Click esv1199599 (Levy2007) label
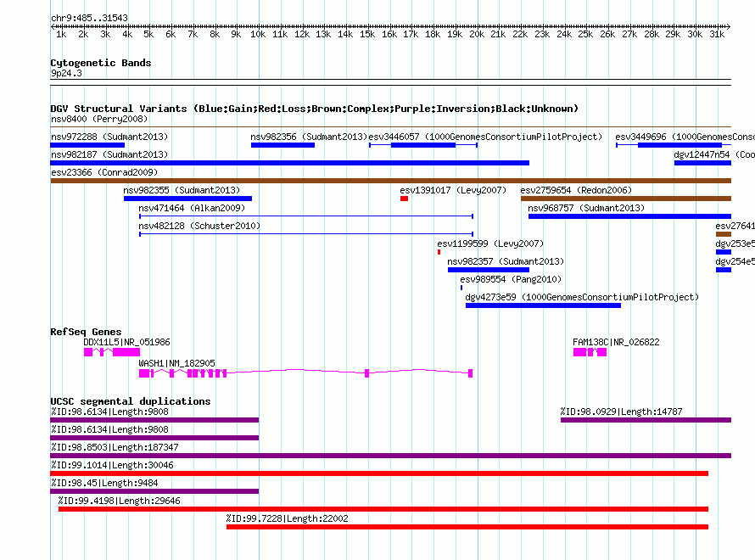The width and height of the screenshot is (755, 560). (x=490, y=244)
